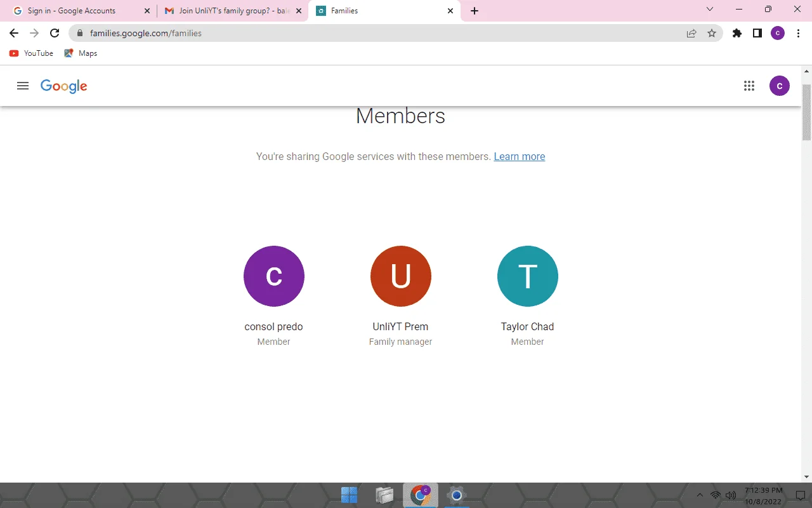The height and width of the screenshot is (508, 812).
Task: Open the volume control in system tray
Action: coord(731,495)
